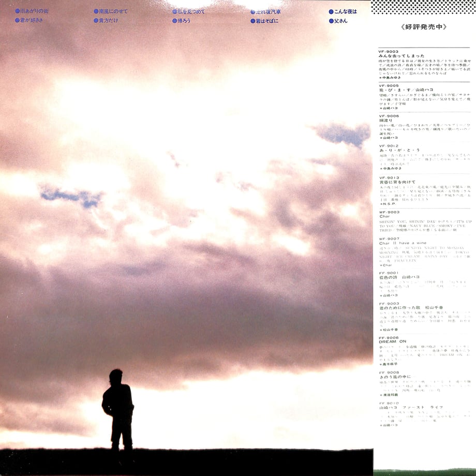Select catalog number FF-9010

click(389, 403)
